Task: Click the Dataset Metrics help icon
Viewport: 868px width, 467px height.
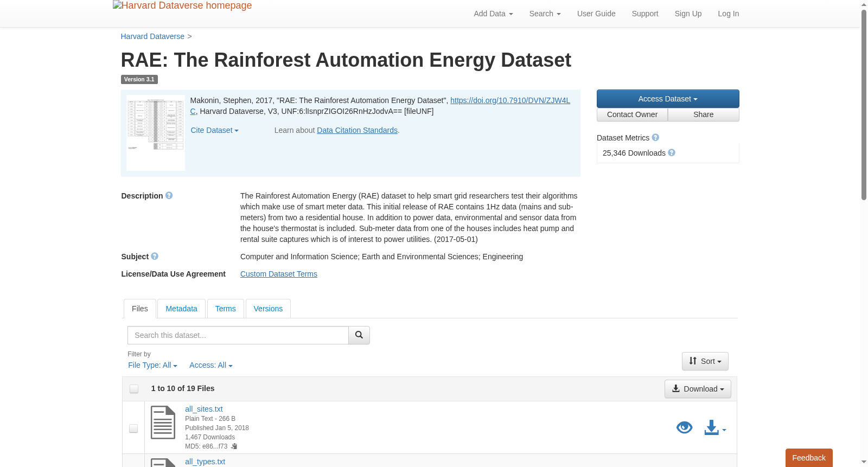Action: 655,138
